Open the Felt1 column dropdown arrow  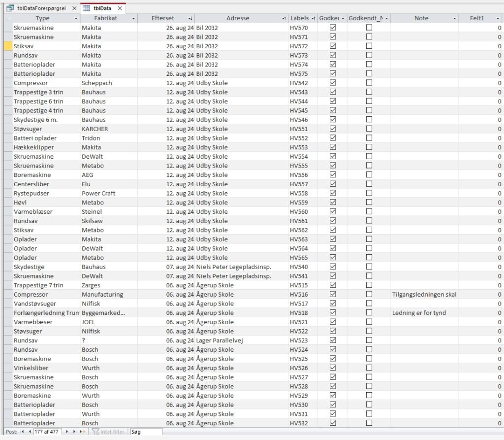[498, 19]
